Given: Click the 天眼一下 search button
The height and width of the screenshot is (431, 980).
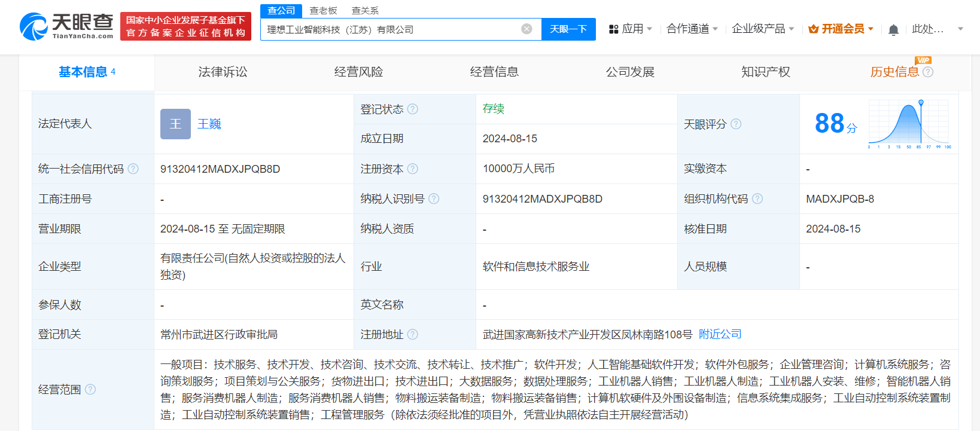Looking at the screenshot, I should [568, 29].
